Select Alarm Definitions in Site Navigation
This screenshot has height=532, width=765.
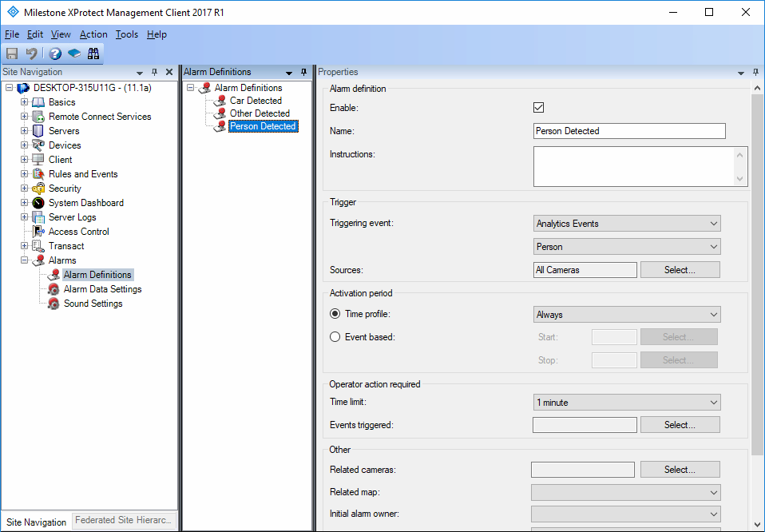(97, 275)
